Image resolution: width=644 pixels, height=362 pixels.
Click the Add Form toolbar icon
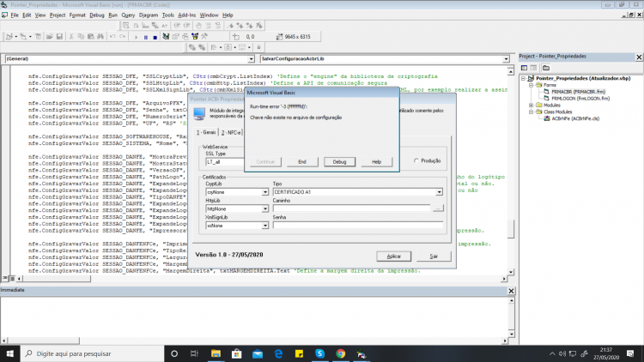[23, 37]
